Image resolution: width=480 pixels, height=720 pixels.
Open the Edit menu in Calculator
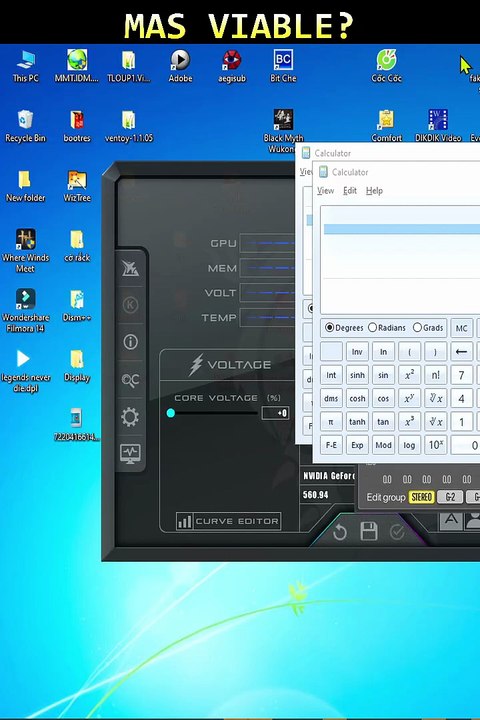click(350, 191)
